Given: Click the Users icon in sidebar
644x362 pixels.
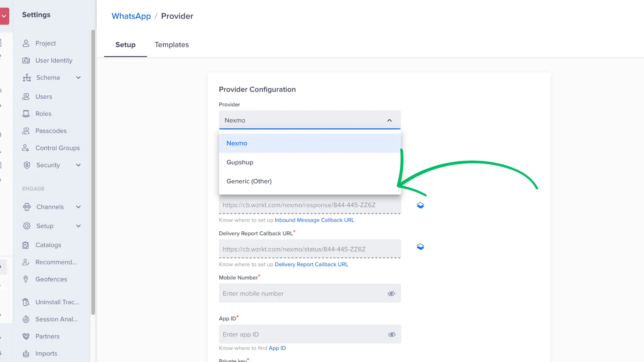Looking at the screenshot, I should [x=26, y=97].
